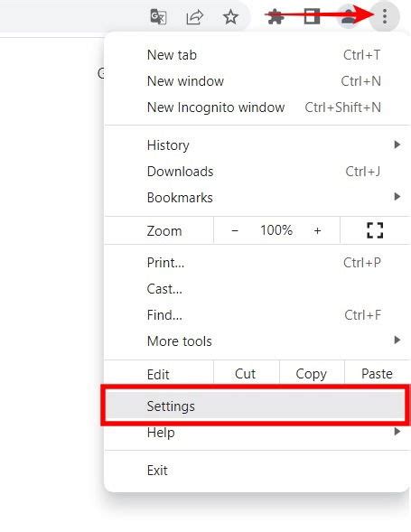Click the three-dot Chrome menu button

385,16
